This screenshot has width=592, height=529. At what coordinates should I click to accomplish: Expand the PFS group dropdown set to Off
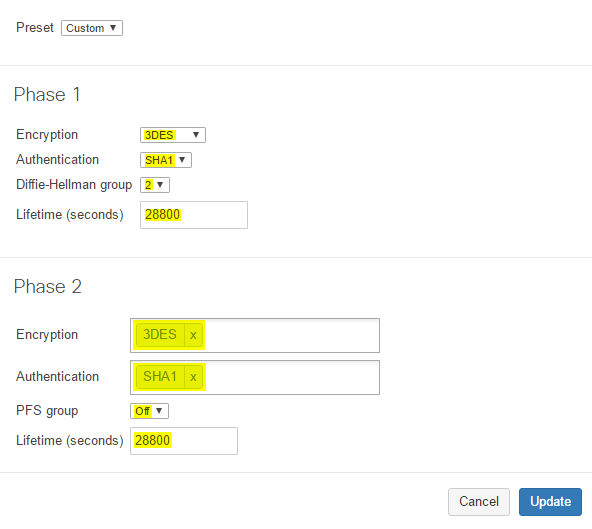tap(149, 411)
